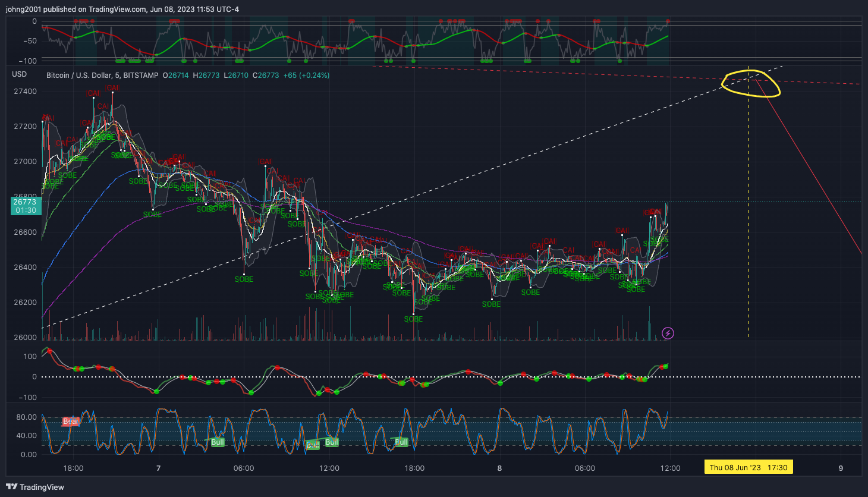Screen dimensions: 868x497
Task: Click the 27400 price axis label
Action: pyautogui.click(x=25, y=92)
